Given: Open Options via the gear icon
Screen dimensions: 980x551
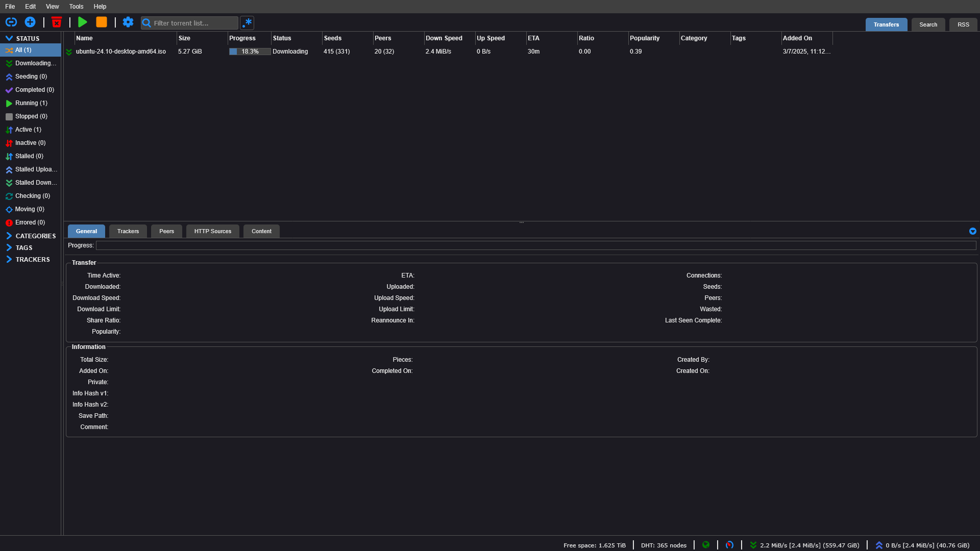Looking at the screenshot, I should 128,22.
